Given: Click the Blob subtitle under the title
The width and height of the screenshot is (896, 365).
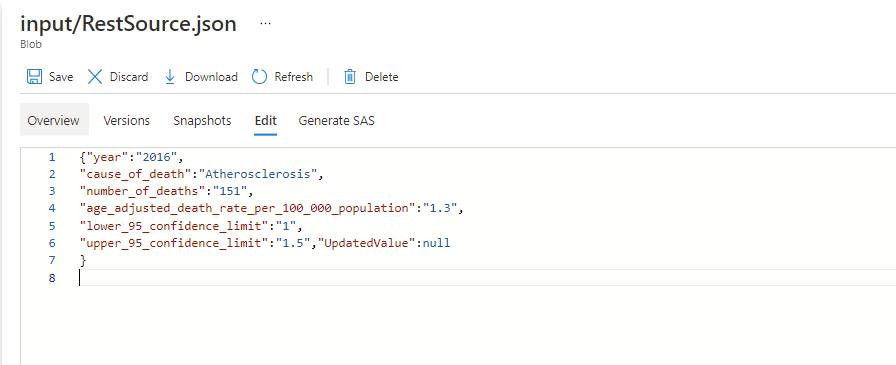Looking at the screenshot, I should click(31, 44).
